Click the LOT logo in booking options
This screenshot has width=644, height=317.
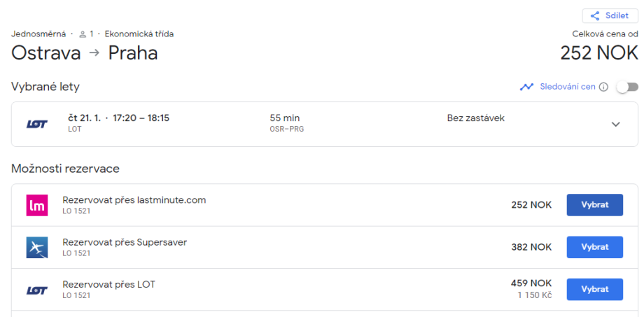pyautogui.click(x=36, y=289)
